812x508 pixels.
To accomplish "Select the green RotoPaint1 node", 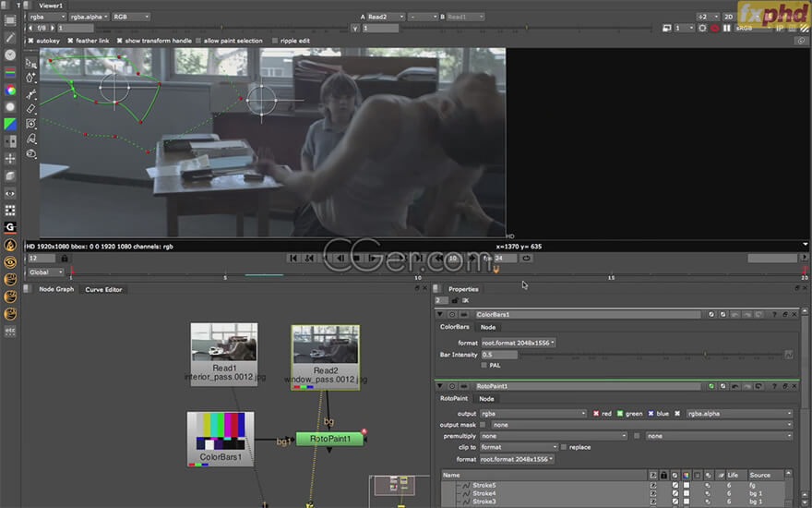I will (330, 439).
